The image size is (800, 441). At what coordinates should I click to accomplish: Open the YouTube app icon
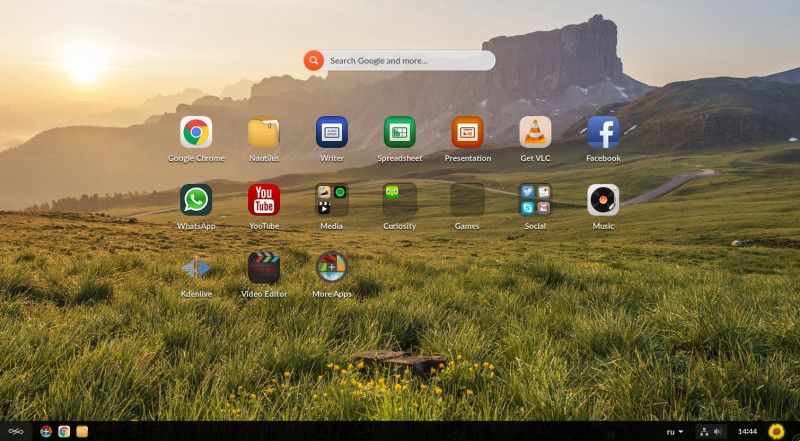(264, 200)
